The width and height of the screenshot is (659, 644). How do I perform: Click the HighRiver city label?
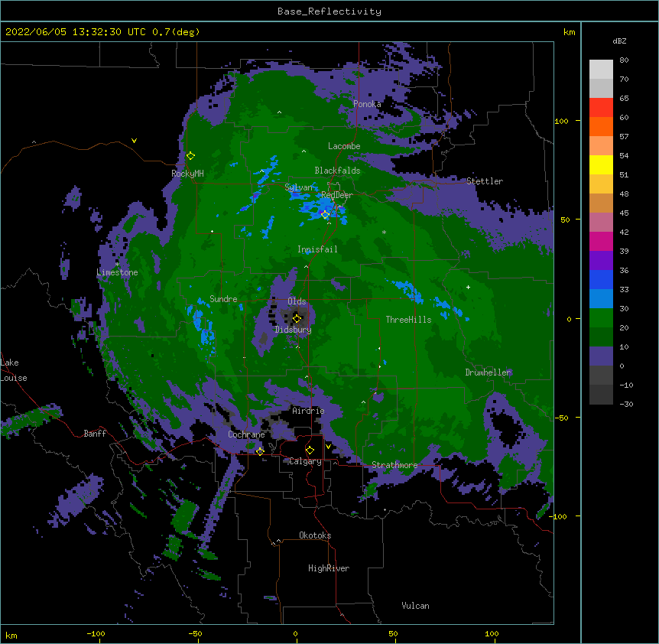click(329, 568)
